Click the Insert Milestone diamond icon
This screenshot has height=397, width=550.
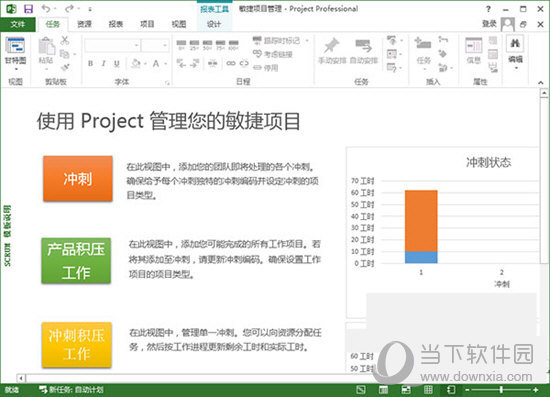click(443, 54)
